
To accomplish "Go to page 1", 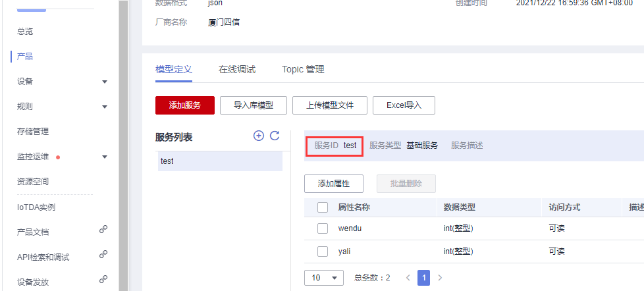I will [x=424, y=278].
